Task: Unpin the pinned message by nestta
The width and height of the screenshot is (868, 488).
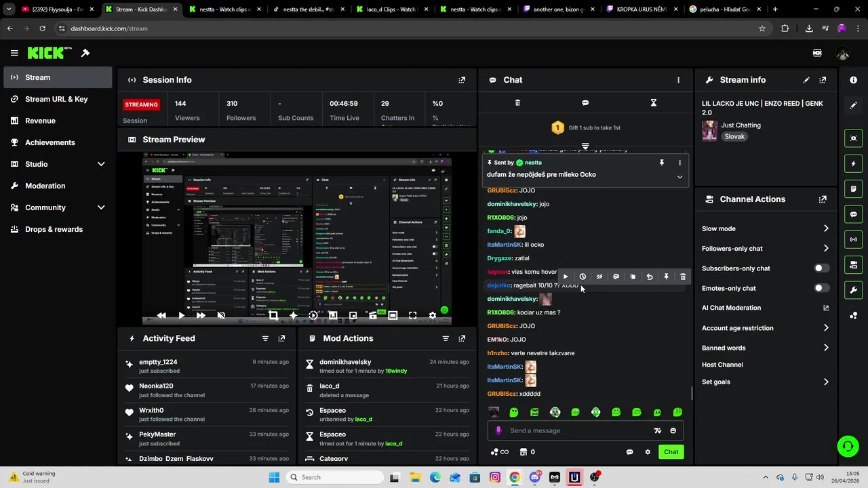Action: [662, 163]
